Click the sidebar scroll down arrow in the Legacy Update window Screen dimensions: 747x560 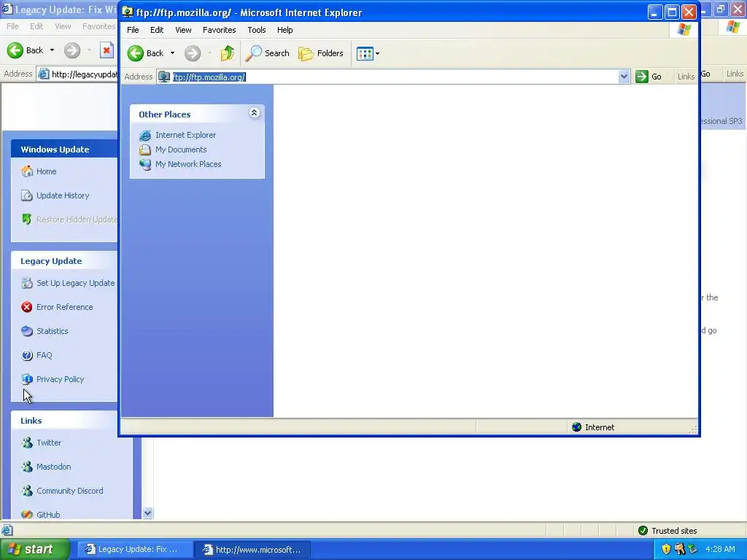tap(147, 513)
